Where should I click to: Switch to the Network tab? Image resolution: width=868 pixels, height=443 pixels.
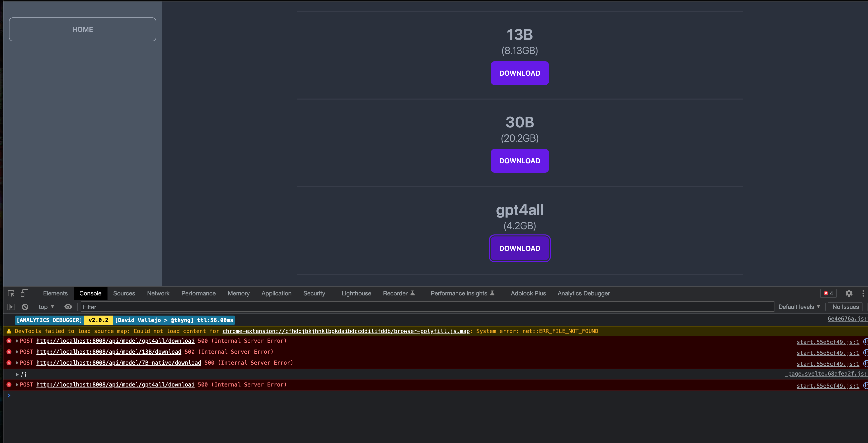(158, 293)
